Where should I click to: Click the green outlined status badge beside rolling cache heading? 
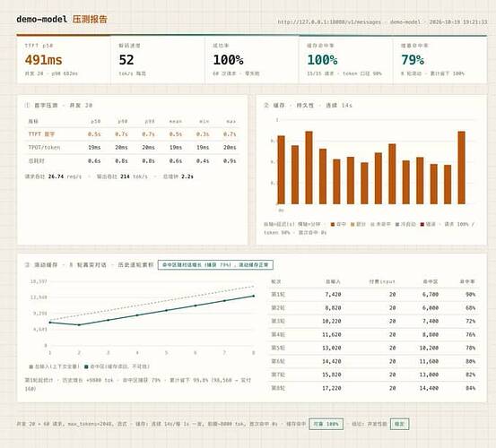pos(215,264)
